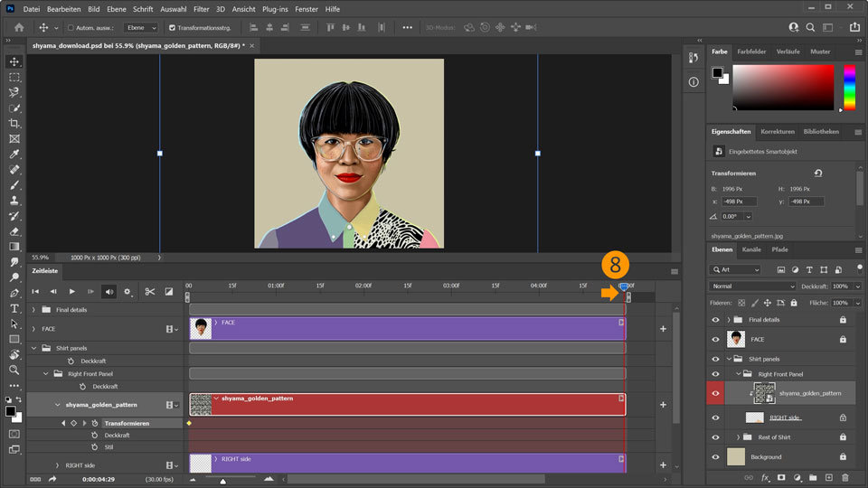This screenshot has width=868, height=488.
Task: Hide the Background layer
Action: coord(715,457)
